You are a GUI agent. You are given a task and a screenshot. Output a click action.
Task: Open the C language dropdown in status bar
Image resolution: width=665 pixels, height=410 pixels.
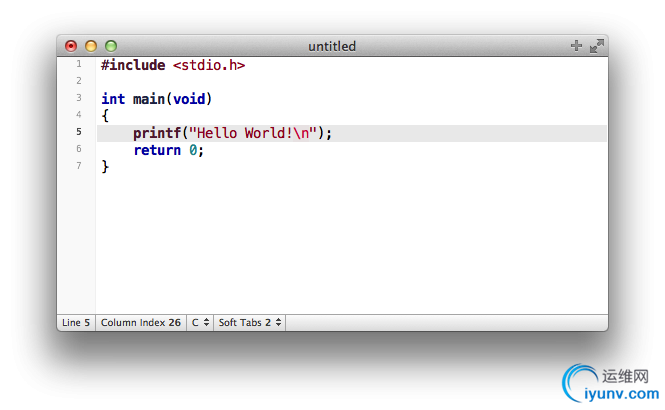[x=200, y=323]
